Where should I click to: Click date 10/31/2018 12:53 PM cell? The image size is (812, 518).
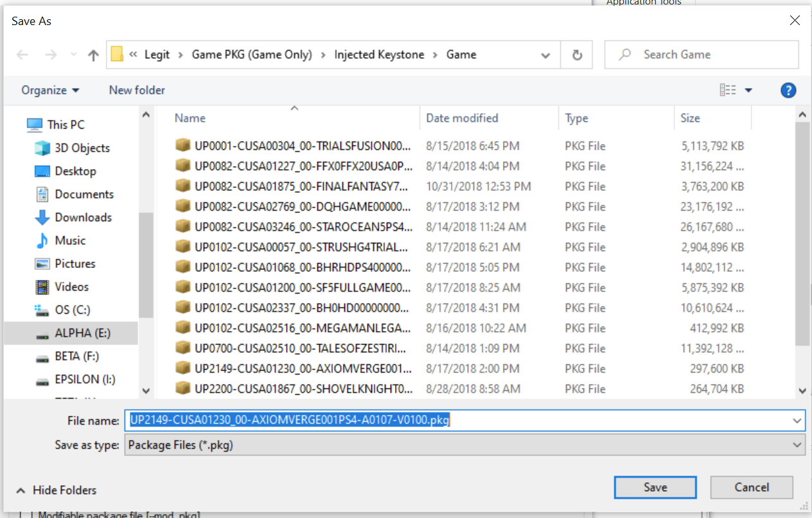479,186
